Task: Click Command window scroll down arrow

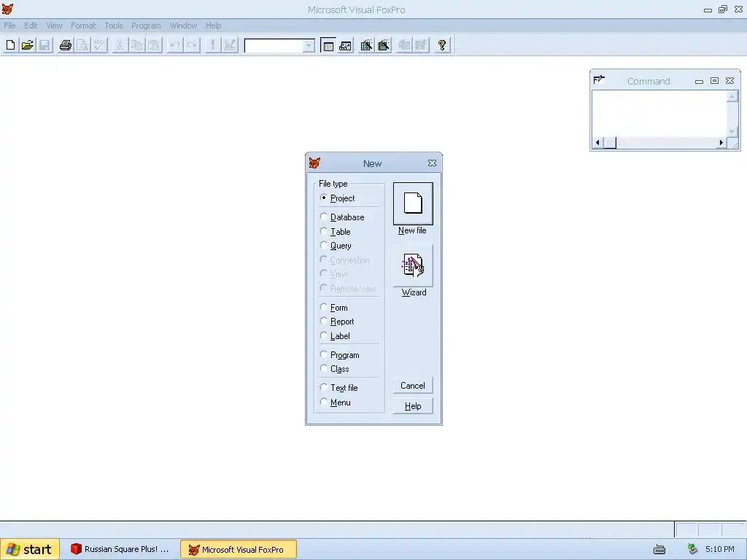Action: [x=732, y=131]
